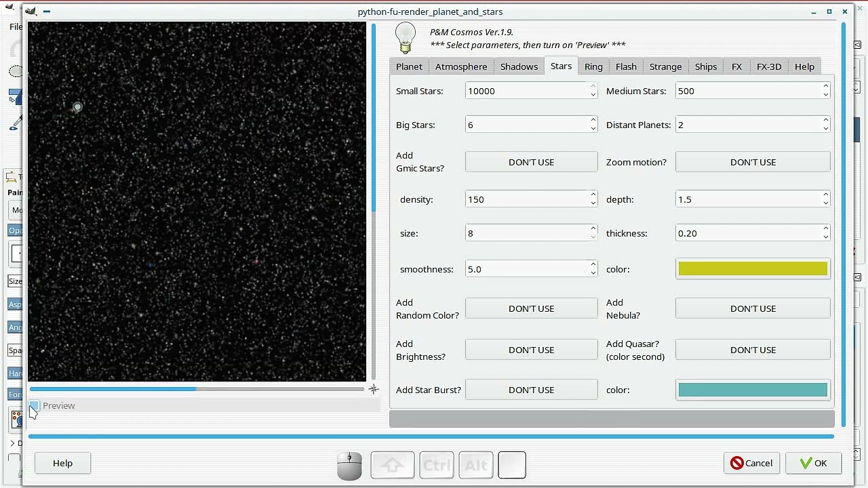This screenshot has width=868, height=488.
Task: Decrease the Distant Planets value
Action: [825, 129]
